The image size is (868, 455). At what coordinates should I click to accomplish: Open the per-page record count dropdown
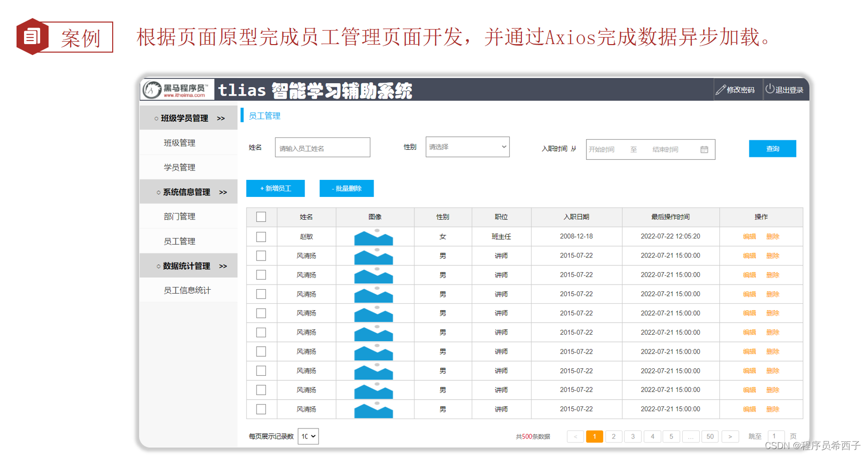(308, 436)
